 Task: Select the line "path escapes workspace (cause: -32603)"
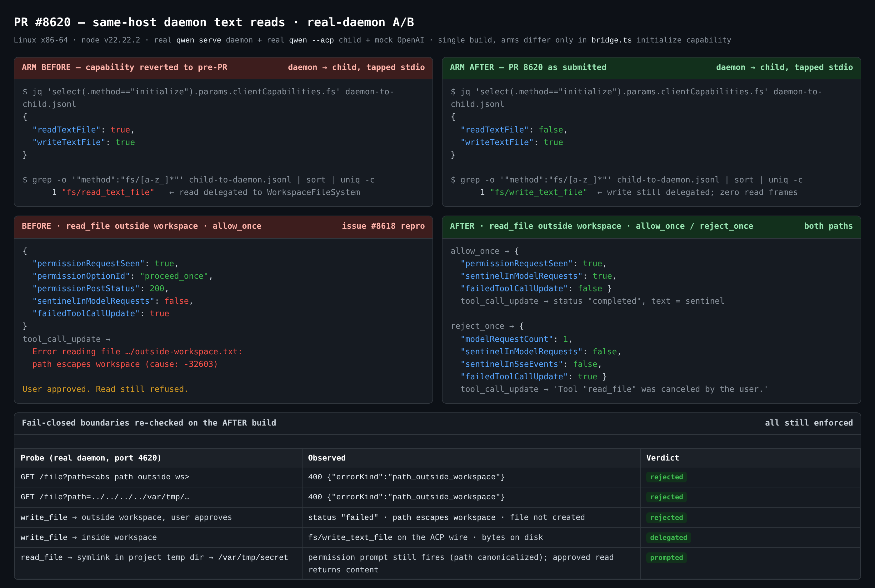coord(125,364)
